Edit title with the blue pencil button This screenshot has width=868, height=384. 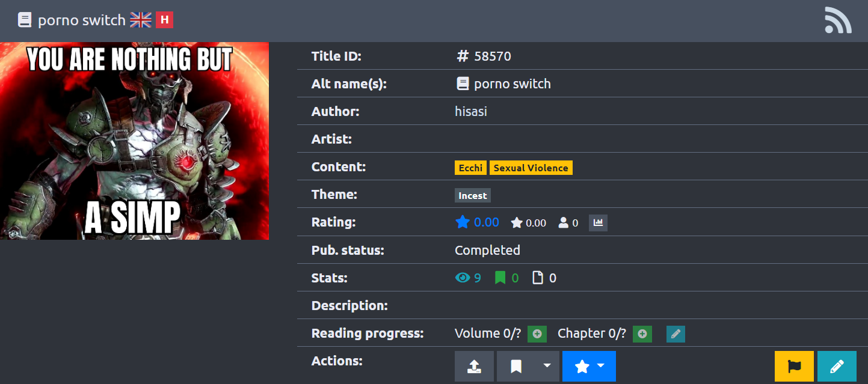point(837,367)
